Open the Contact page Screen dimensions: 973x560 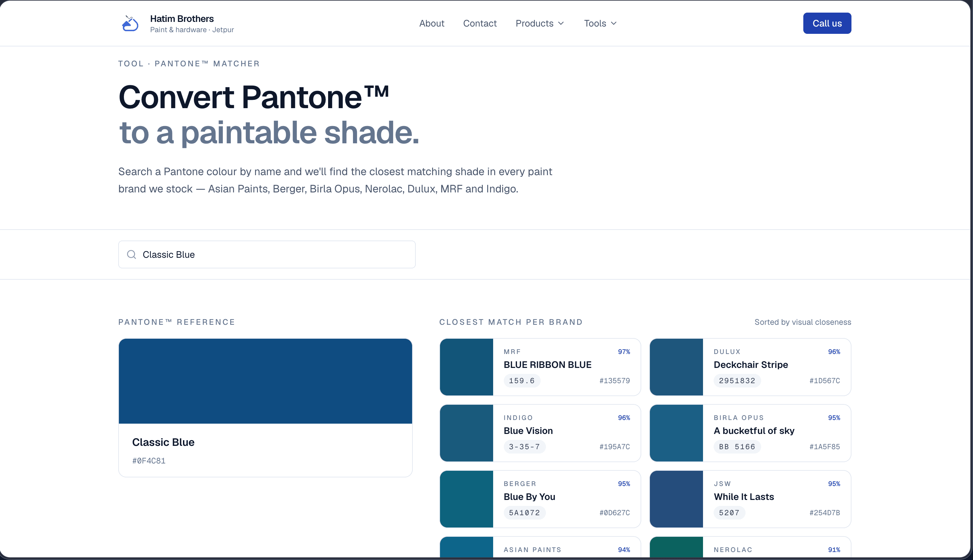tap(480, 24)
